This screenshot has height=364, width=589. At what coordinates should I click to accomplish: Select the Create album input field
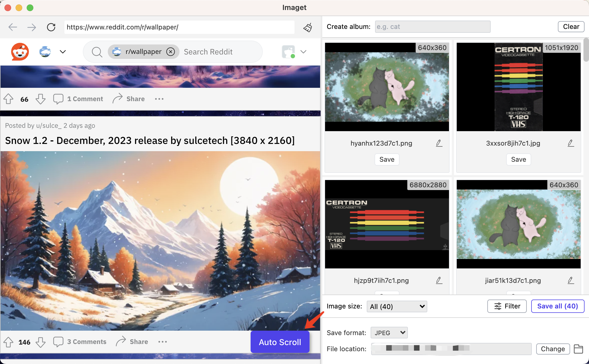[x=432, y=26]
